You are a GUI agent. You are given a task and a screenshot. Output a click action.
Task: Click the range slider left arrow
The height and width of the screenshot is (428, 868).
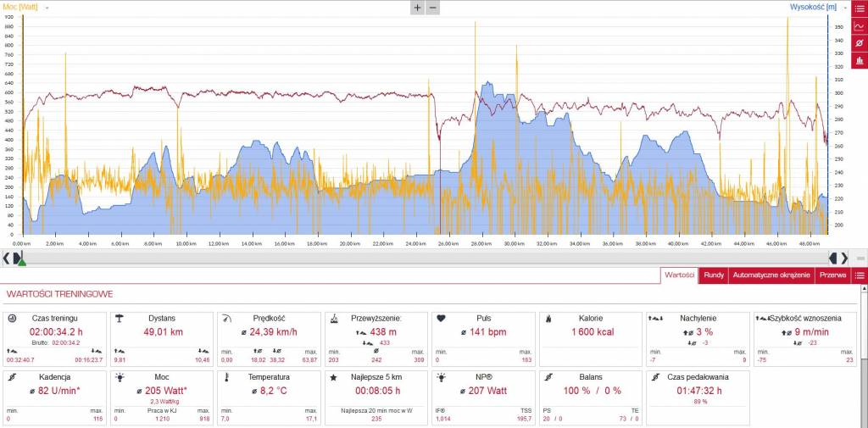6,258
